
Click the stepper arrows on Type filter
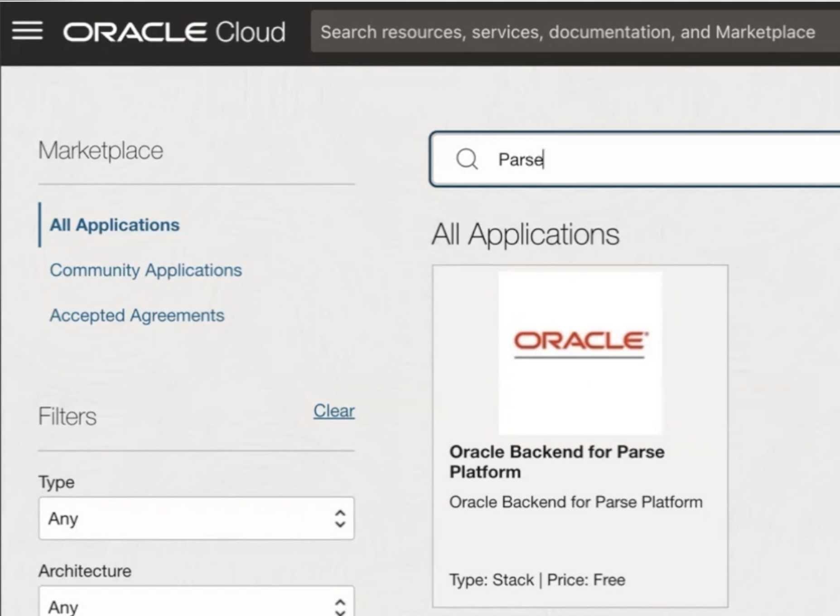339,520
